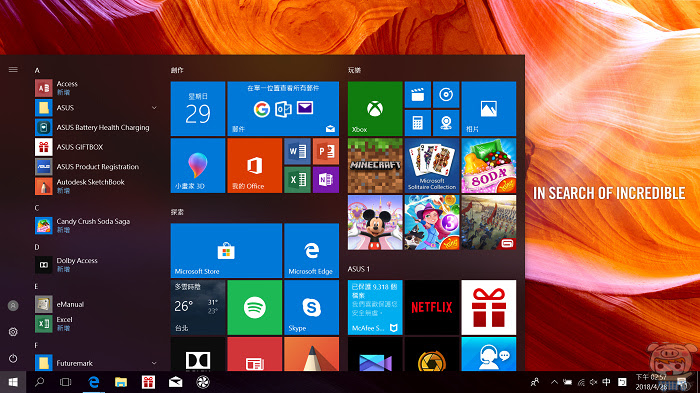Launch Excel from small green tile
Image resolution: width=700 pixels, height=393 pixels.
[x=297, y=180]
